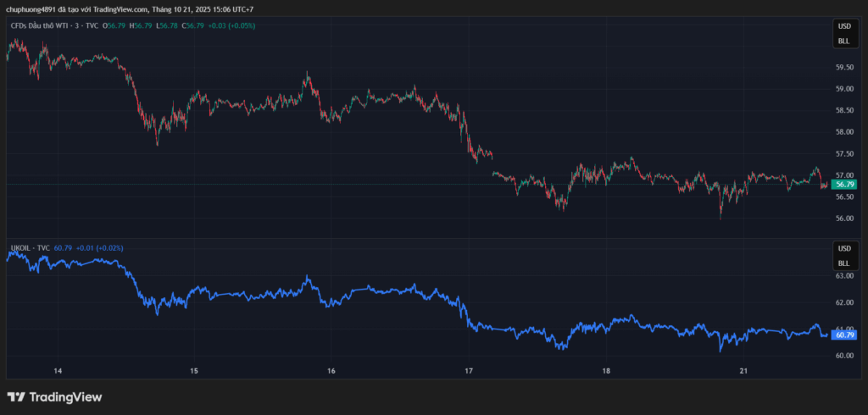This screenshot has width=868, height=415.
Task: Open the USD currency selector in WTI pane
Action: [x=843, y=26]
